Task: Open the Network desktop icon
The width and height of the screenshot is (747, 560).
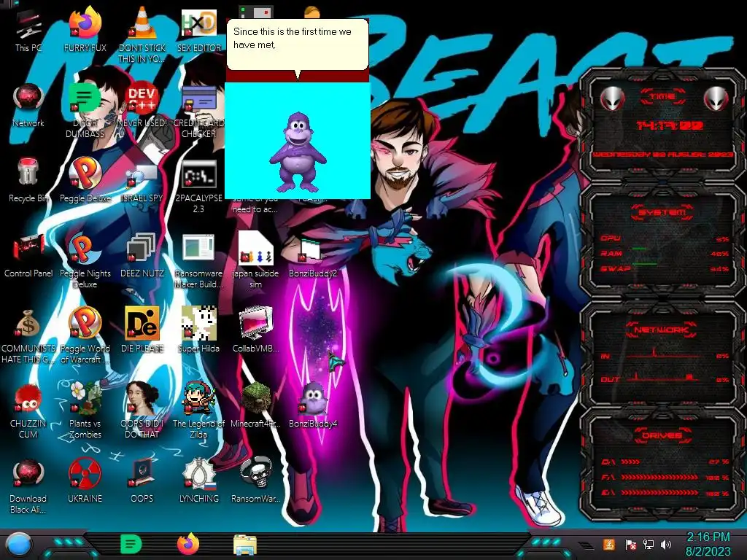Action: 28,105
